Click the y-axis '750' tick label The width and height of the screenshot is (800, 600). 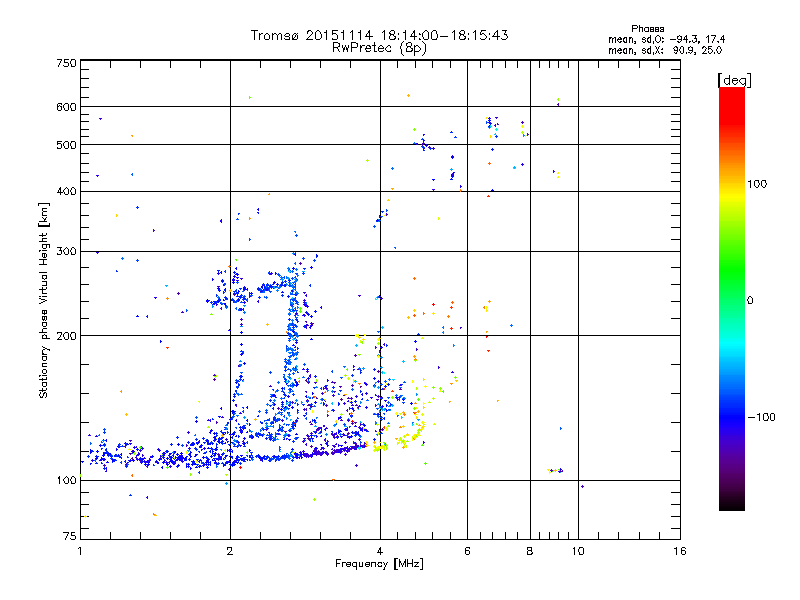click(66, 63)
